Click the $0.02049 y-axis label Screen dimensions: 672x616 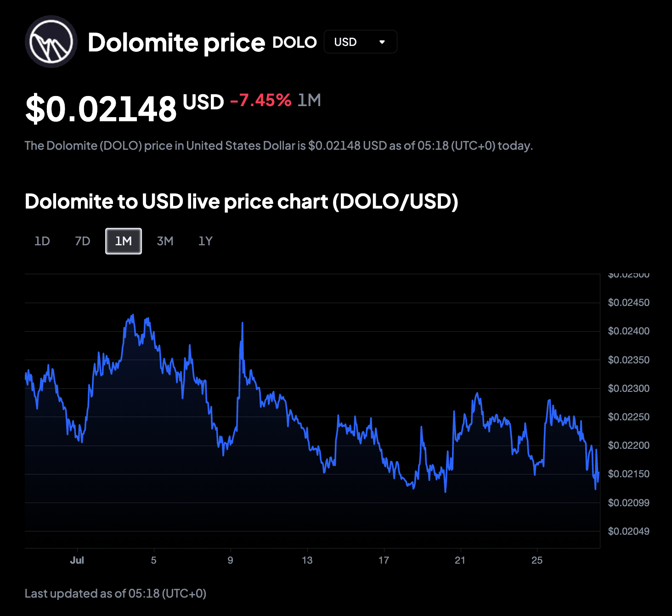click(x=628, y=531)
